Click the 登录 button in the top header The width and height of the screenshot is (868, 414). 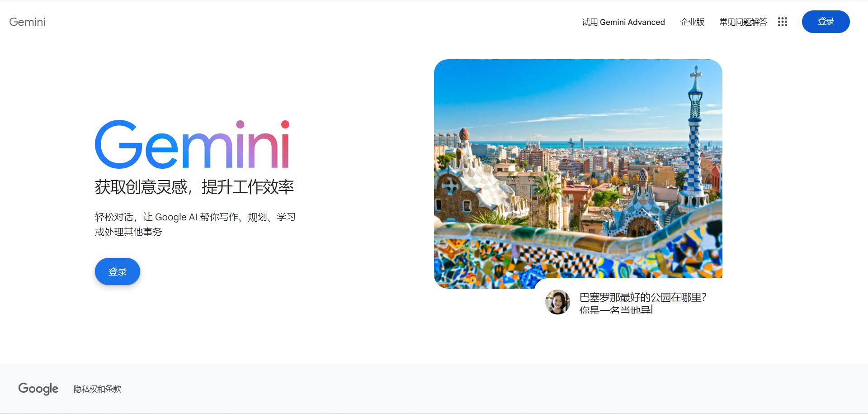(x=826, y=22)
